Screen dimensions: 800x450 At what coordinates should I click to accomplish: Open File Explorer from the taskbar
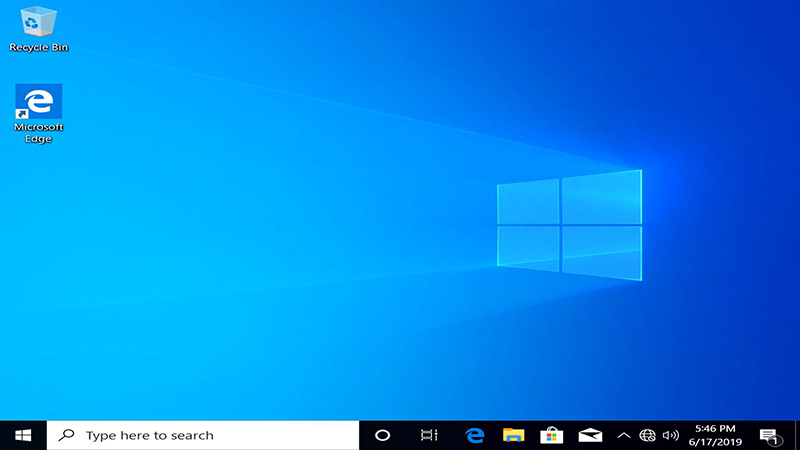point(513,435)
